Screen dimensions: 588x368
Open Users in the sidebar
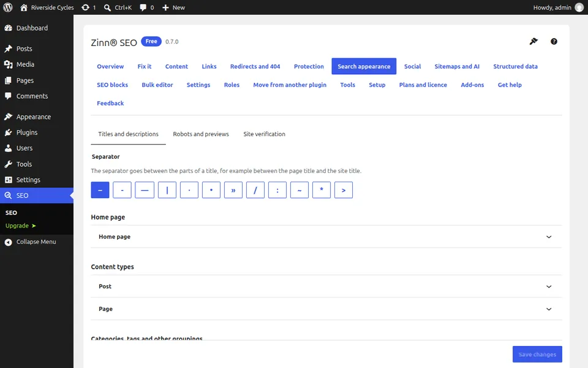point(37,148)
